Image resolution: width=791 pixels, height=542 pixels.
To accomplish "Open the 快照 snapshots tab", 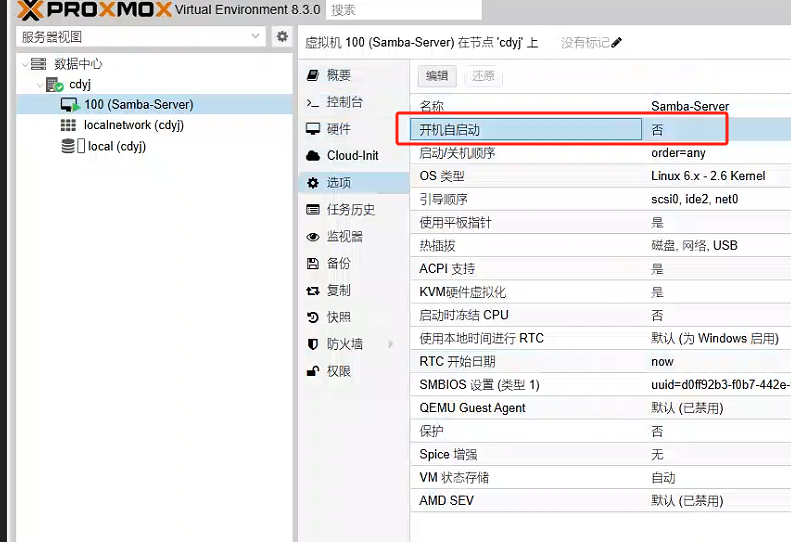I will (x=353, y=317).
